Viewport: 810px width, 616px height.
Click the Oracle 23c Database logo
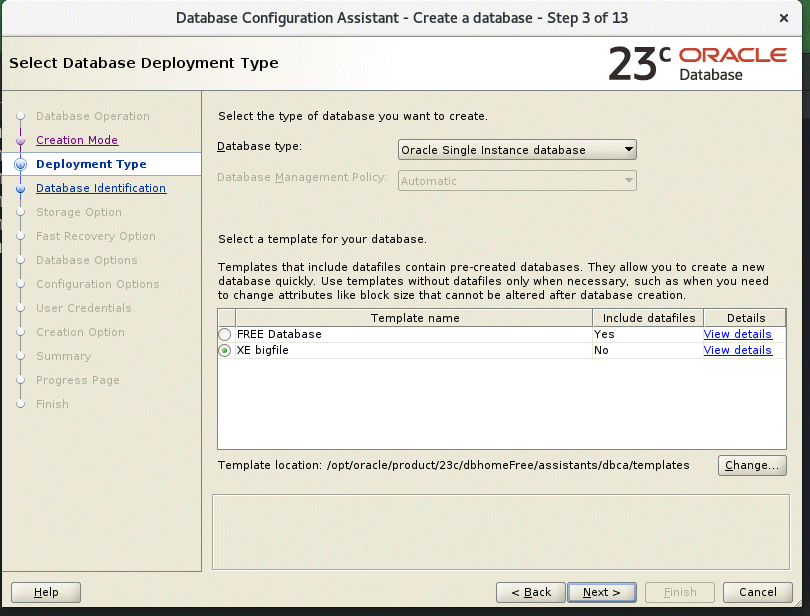click(697, 63)
